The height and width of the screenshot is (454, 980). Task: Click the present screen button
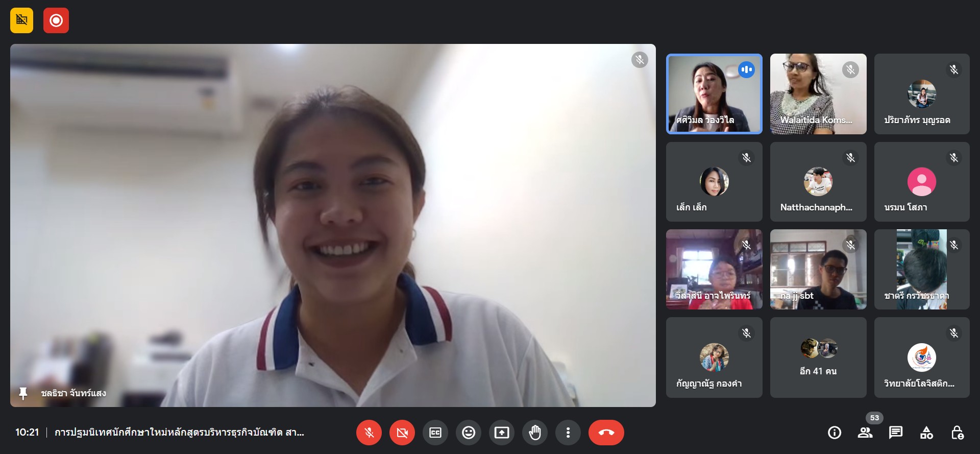502,433
